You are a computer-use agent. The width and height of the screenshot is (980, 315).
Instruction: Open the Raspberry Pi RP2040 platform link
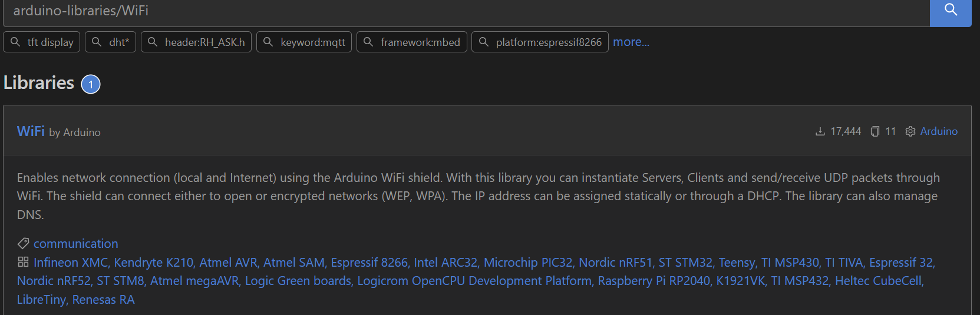pos(654,281)
